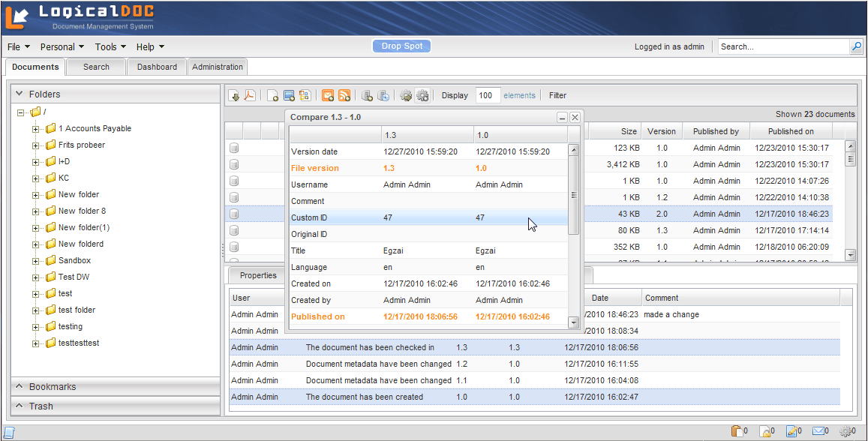The height and width of the screenshot is (441, 868).
Task: Open the File menu
Action: tap(19, 47)
